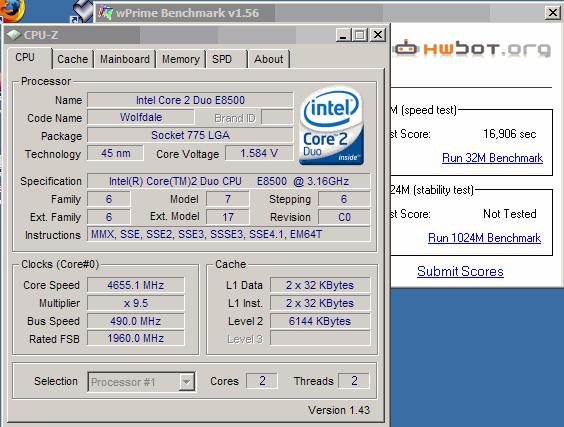Run the 32M Benchmark in wPrime
The width and height of the screenshot is (564, 427).
pyautogui.click(x=492, y=158)
